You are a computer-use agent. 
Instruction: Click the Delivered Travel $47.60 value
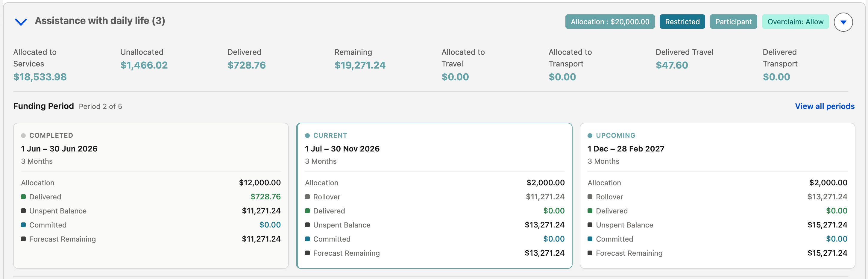tap(672, 65)
